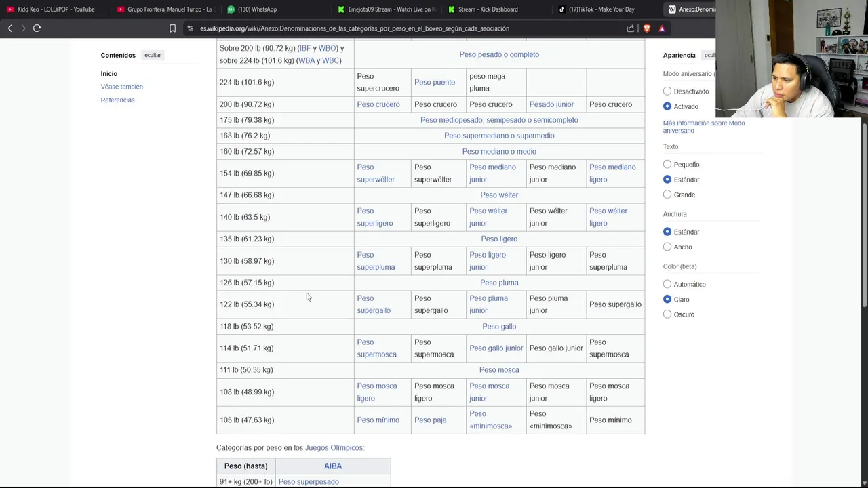868x488 pixels.
Task: Choose the Pequeño text size
Action: point(667,165)
